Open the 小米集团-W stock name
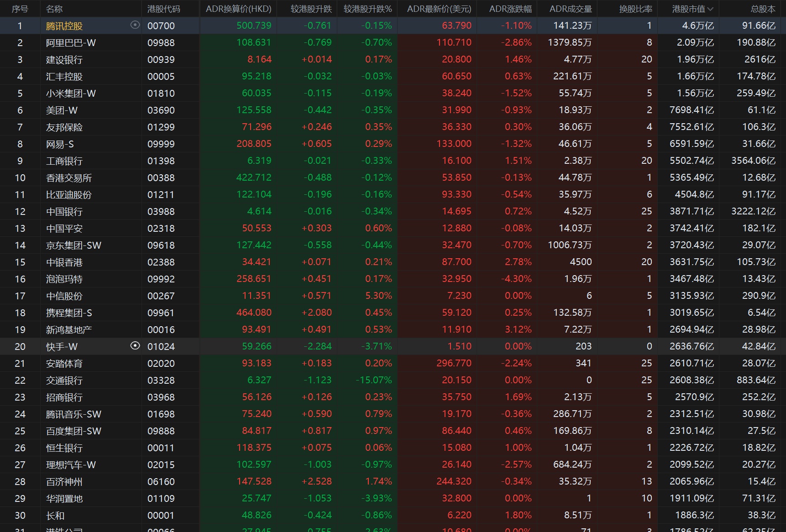The width and height of the screenshot is (786, 532). (71, 94)
